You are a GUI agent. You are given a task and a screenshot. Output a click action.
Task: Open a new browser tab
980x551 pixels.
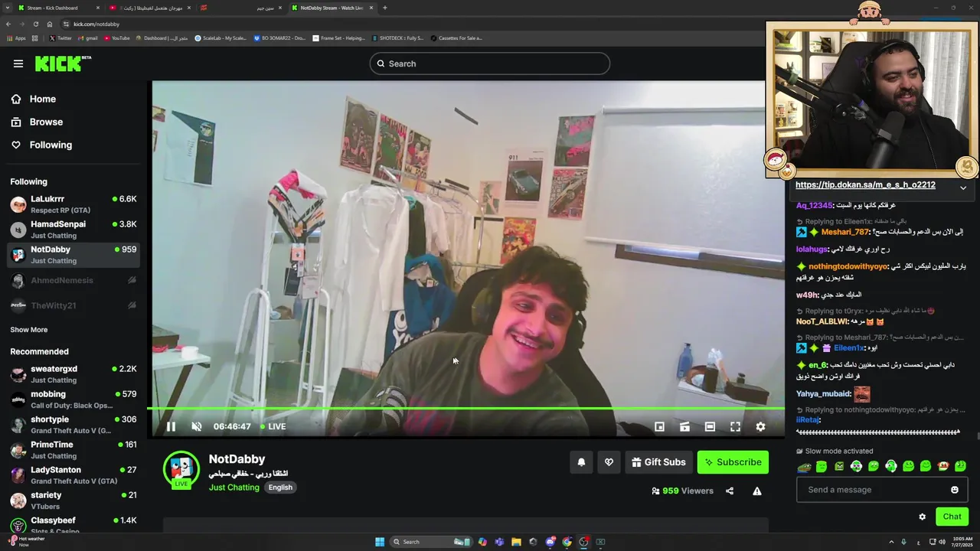384,8
